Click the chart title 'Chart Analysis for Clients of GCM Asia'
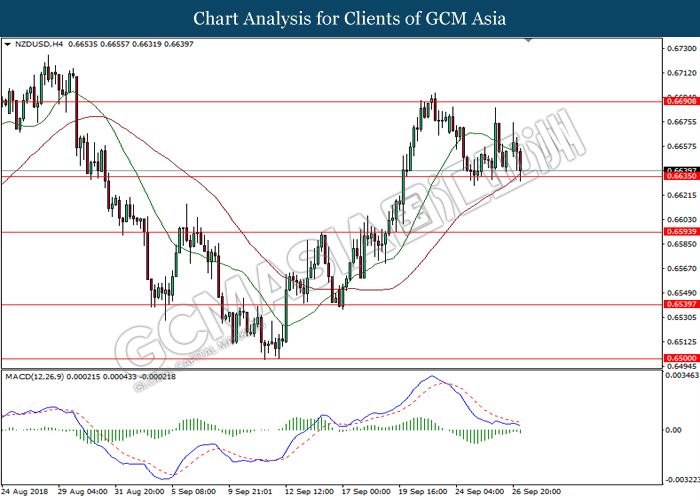The width and height of the screenshot is (700, 500). point(350,18)
